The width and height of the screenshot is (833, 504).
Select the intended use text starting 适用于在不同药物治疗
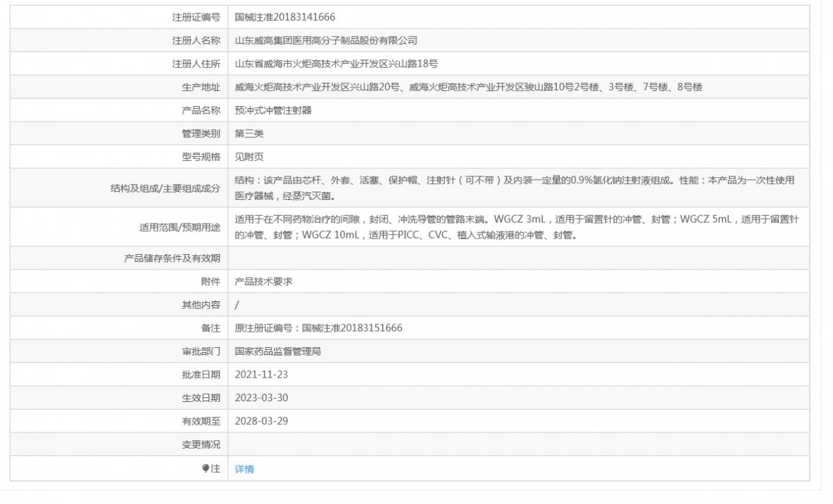[517, 227]
